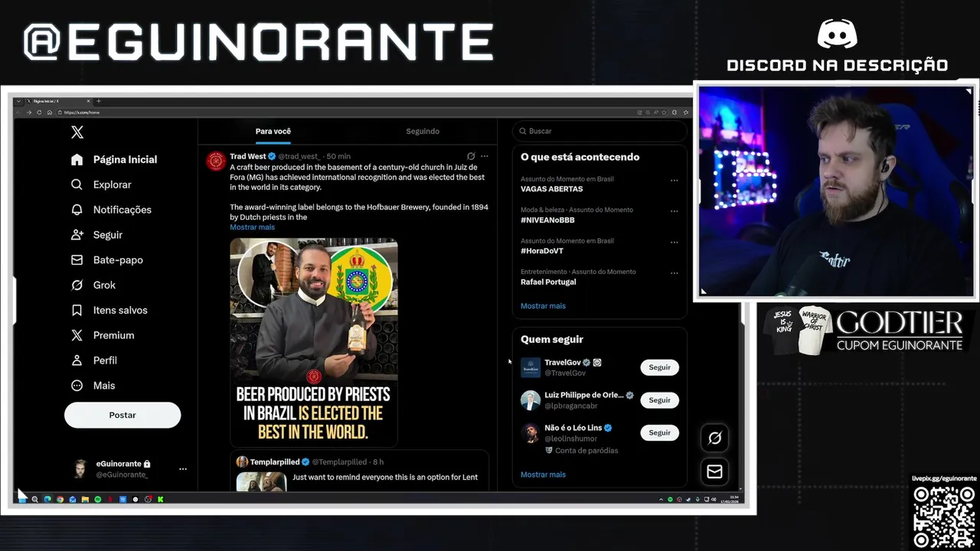Reload the page in browser
The width and height of the screenshot is (980, 551).
pos(39,112)
